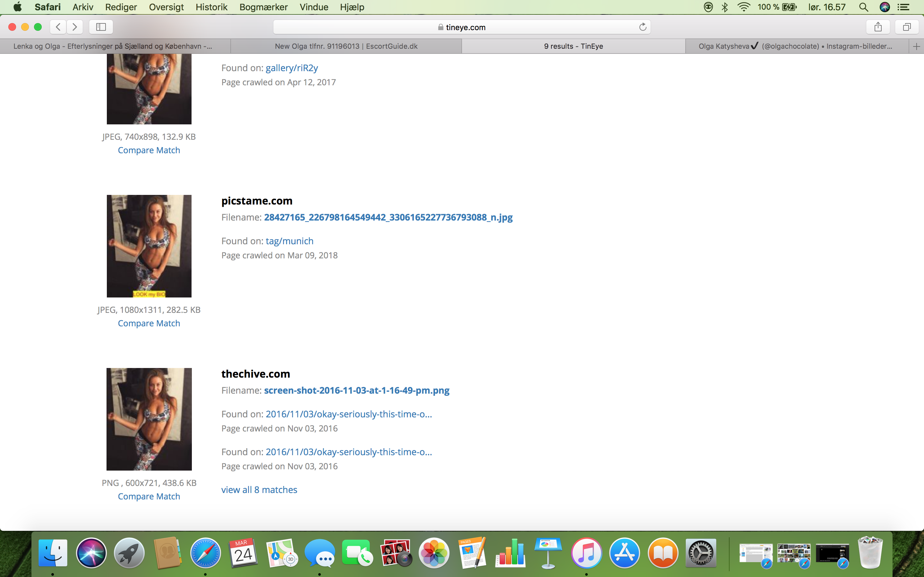
Task: Click the thechive.com result thumbnail
Action: (x=149, y=419)
